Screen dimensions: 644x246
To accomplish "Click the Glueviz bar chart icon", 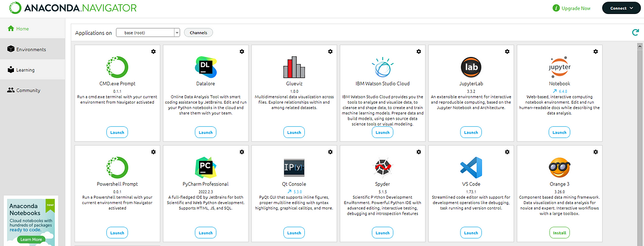I will pyautogui.click(x=294, y=67).
